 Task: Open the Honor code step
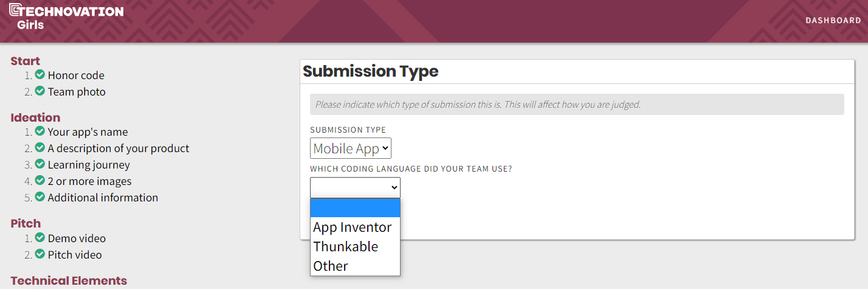click(76, 75)
